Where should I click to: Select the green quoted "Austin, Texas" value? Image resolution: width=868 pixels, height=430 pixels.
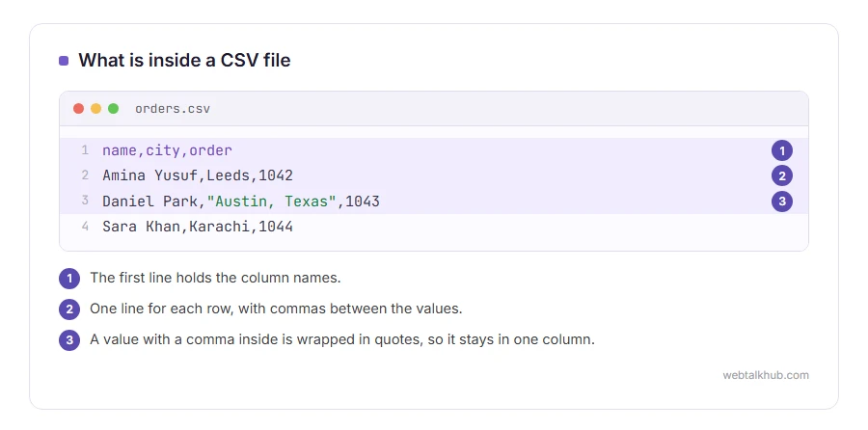(272, 202)
